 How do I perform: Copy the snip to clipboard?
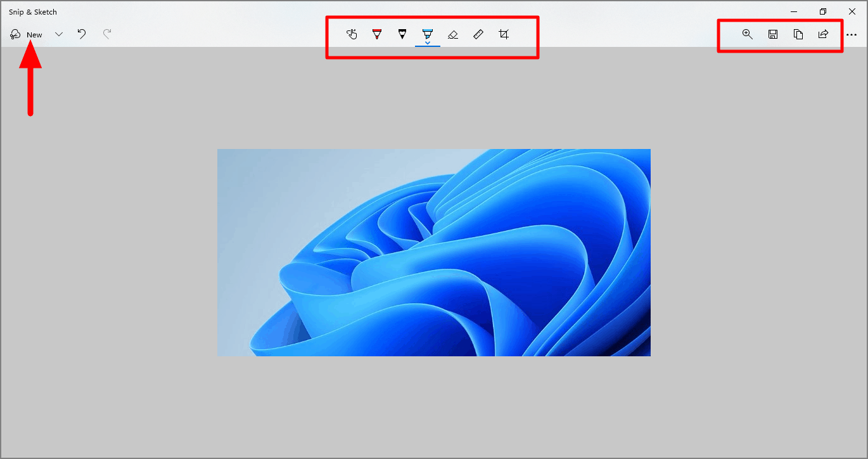click(798, 34)
